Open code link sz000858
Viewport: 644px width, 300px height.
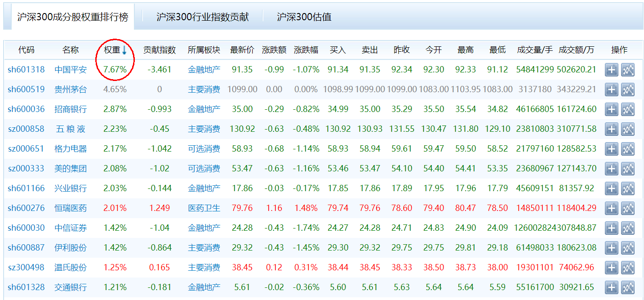26,129
